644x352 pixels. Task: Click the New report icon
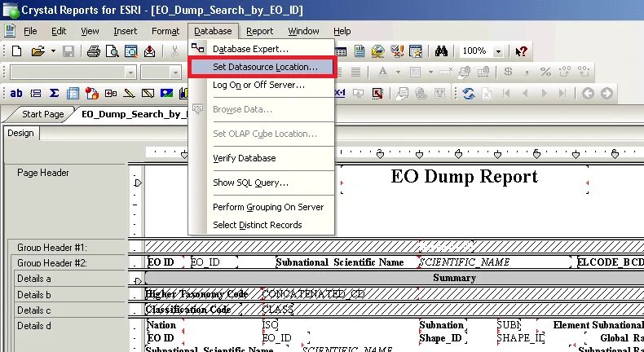click(16, 51)
